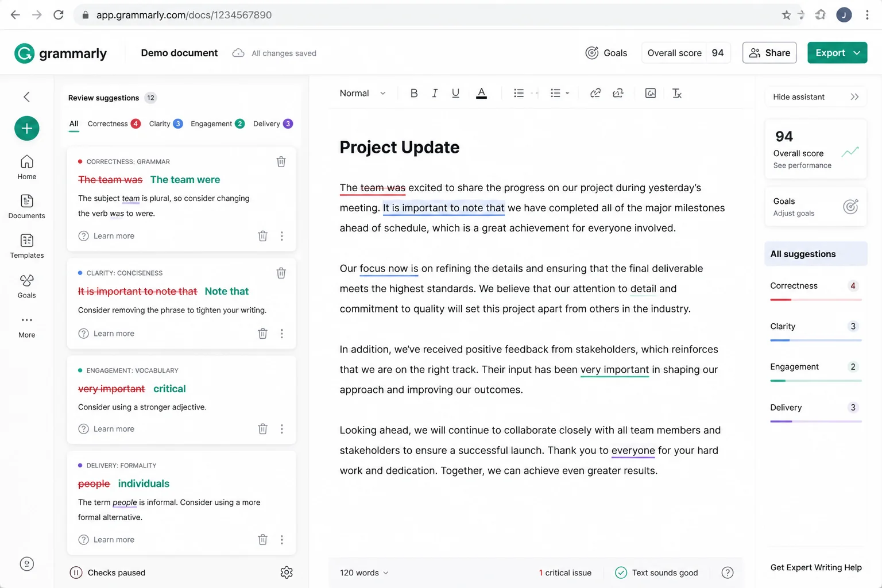
Task: Hide assistant panel with double chevron
Action: pyautogui.click(x=854, y=97)
